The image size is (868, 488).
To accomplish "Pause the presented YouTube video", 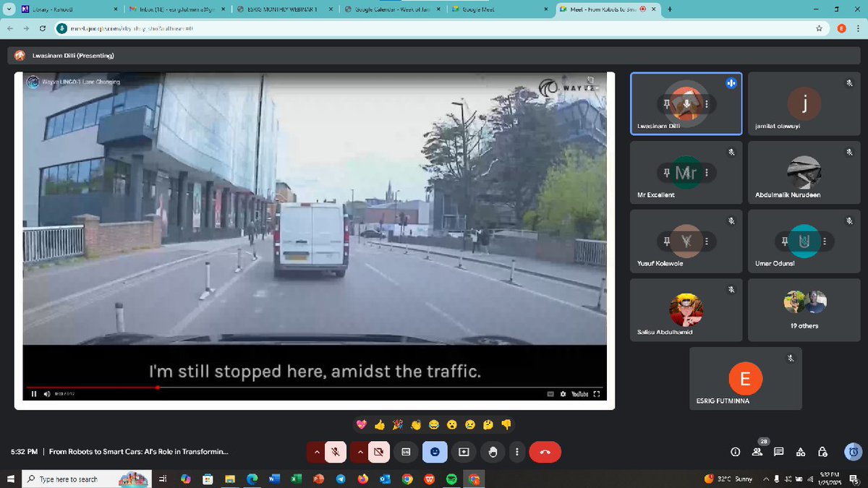I will pos(33,394).
